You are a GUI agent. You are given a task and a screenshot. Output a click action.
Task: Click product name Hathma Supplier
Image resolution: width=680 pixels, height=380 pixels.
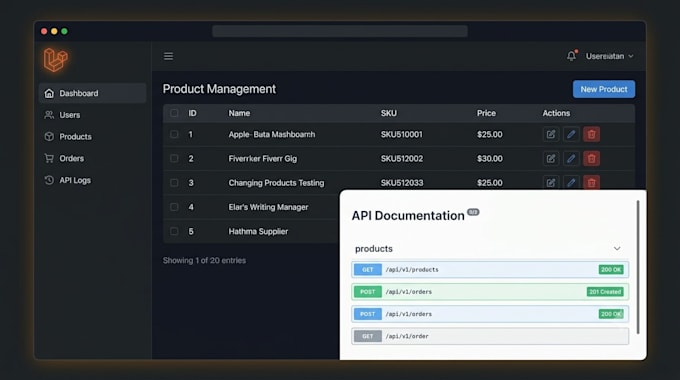coord(258,232)
